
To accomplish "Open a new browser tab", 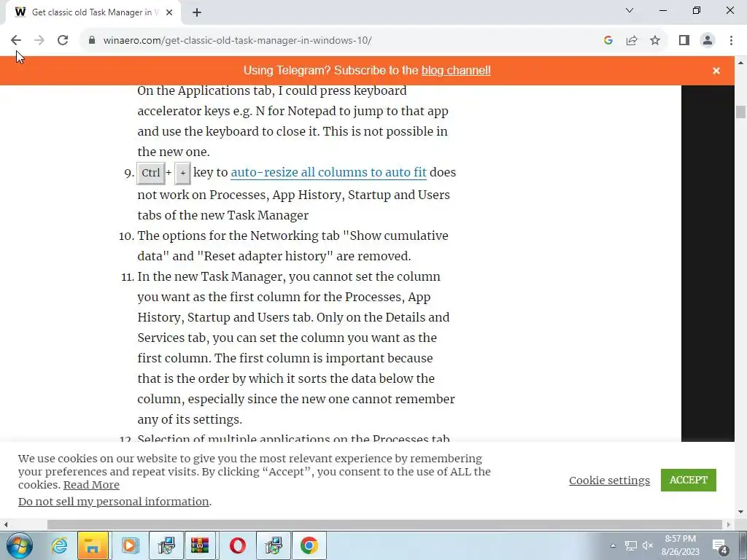I will coord(197,12).
